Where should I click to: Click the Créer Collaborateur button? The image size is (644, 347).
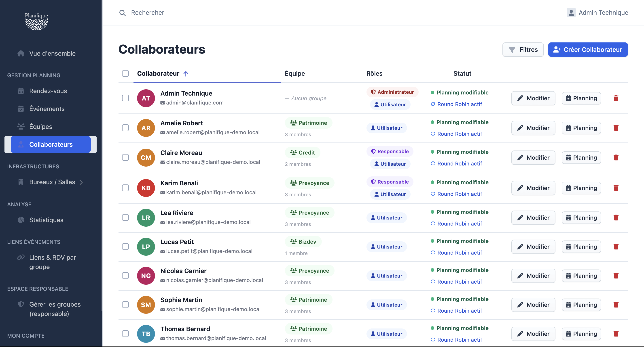click(x=588, y=50)
